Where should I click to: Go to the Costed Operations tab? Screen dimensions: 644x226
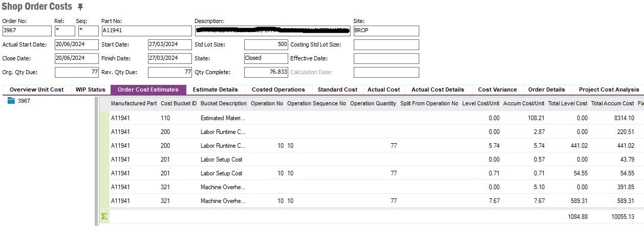tap(278, 89)
